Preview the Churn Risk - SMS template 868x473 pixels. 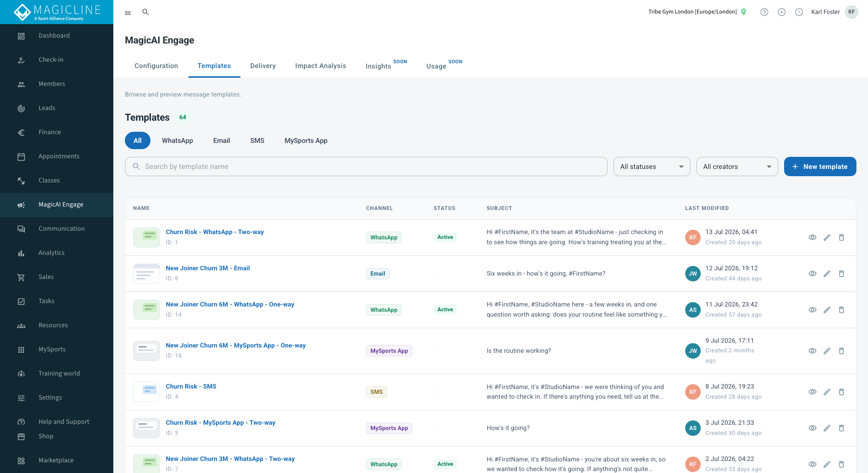point(813,392)
